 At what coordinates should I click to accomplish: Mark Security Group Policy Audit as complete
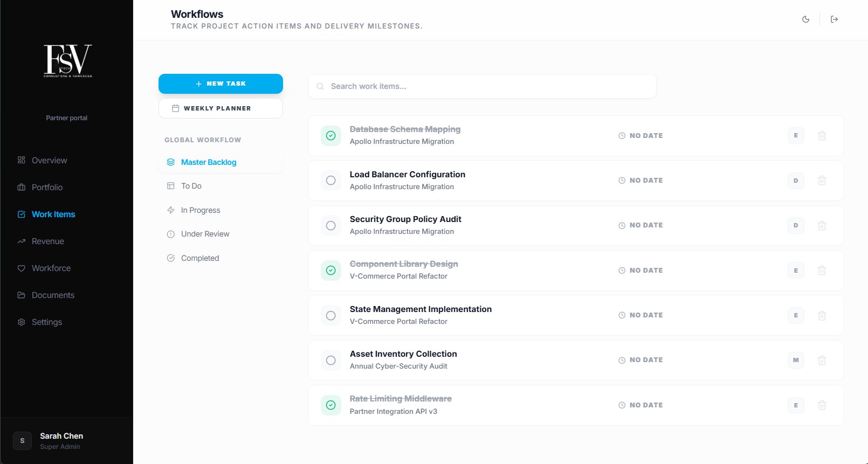pos(331,225)
